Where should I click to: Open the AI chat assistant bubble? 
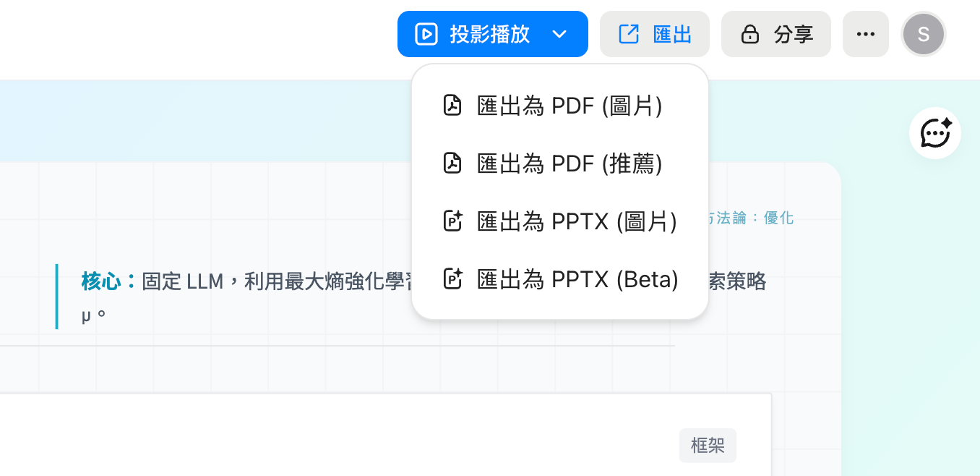(934, 133)
